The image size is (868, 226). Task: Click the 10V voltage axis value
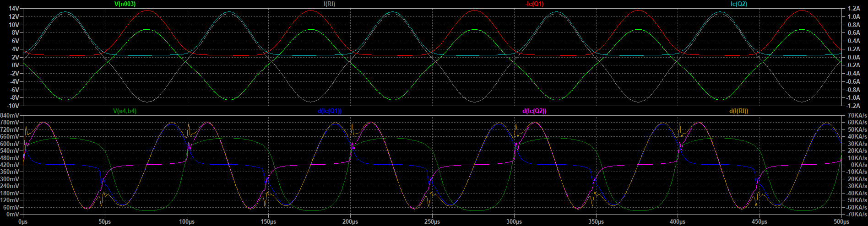point(14,25)
